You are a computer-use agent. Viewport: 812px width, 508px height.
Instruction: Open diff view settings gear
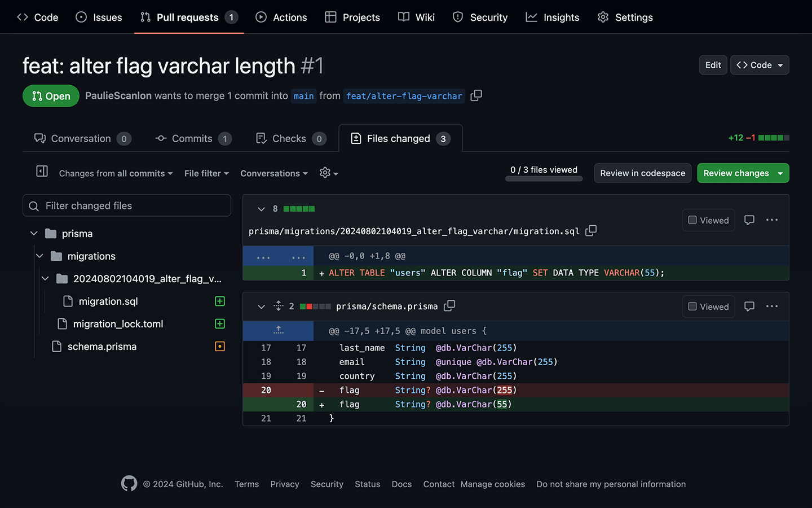(329, 173)
